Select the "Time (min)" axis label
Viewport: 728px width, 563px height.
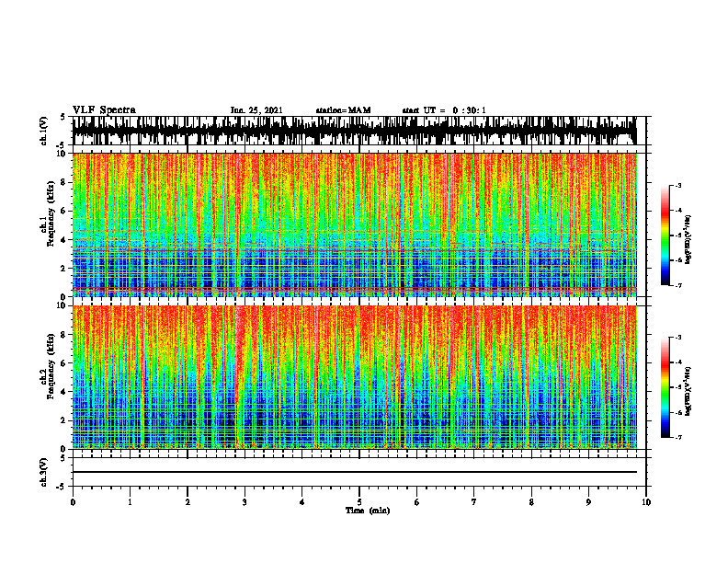pyautogui.click(x=368, y=511)
